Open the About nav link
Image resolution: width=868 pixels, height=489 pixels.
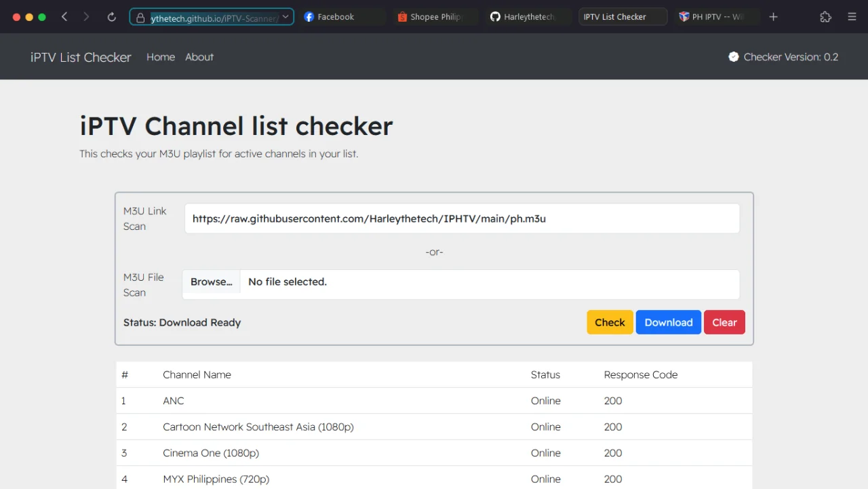click(199, 57)
